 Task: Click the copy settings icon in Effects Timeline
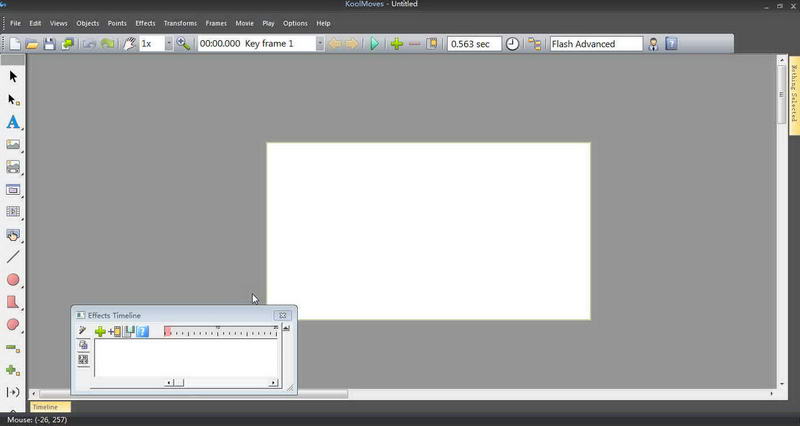click(83, 345)
